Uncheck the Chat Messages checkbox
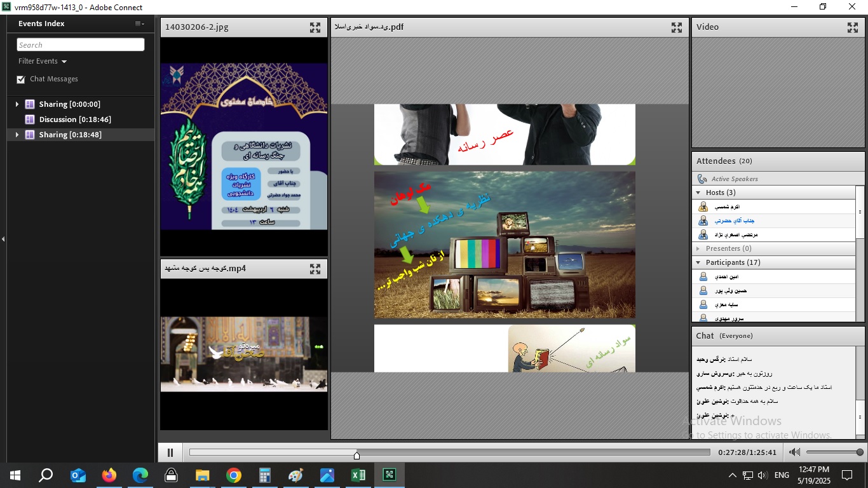 tap(21, 79)
